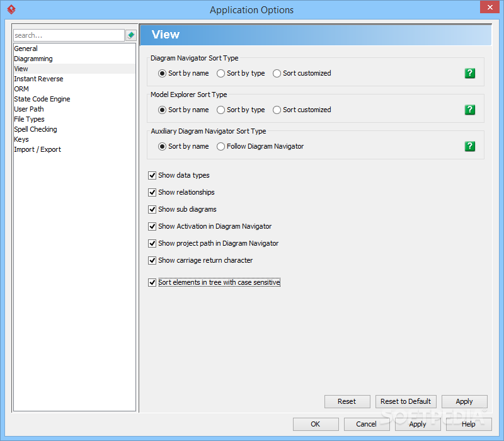
Task: Open the User Path category
Action: coord(74,109)
